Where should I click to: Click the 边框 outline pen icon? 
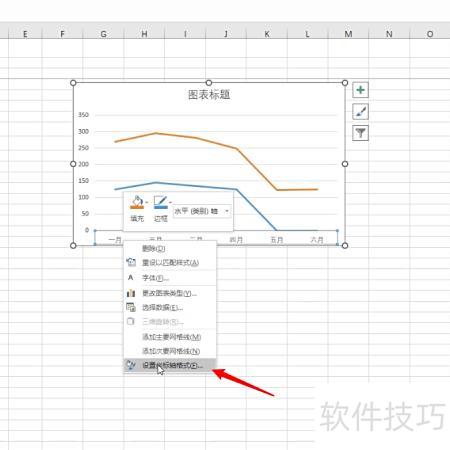[160, 202]
